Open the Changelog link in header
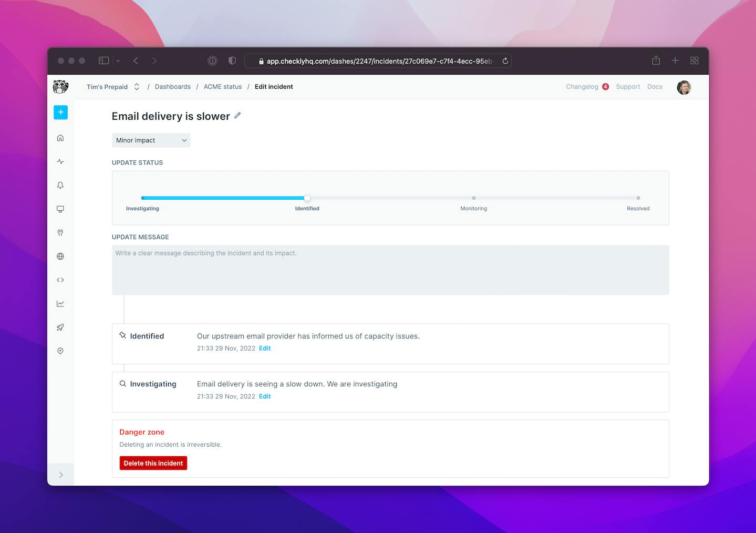 tap(582, 87)
